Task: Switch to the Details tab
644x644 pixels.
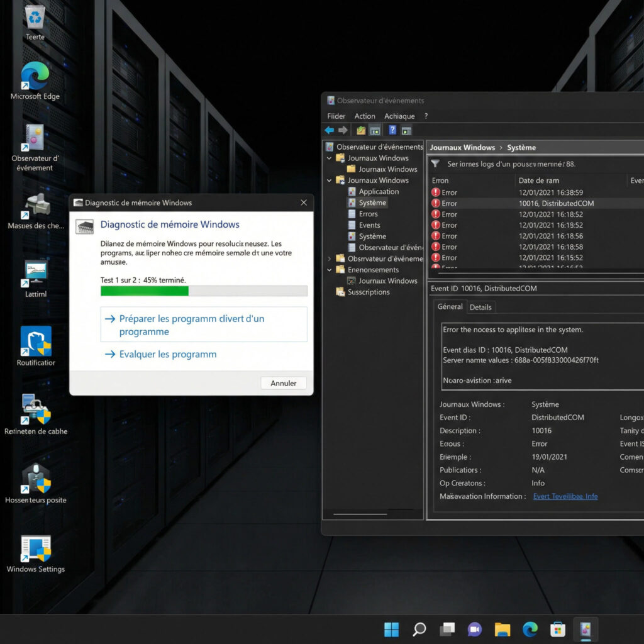Action: pyautogui.click(x=480, y=307)
